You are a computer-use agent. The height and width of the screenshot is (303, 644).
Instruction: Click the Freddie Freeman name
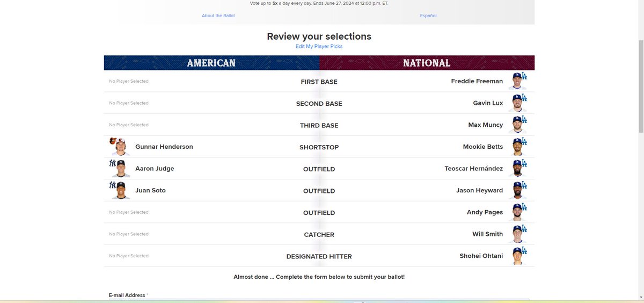point(477,81)
